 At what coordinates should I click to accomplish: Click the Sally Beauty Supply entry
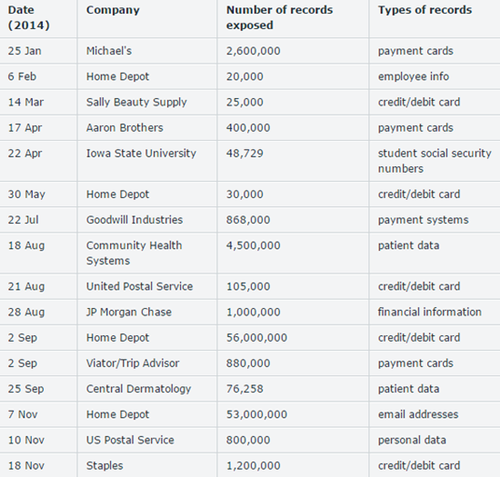(x=136, y=102)
